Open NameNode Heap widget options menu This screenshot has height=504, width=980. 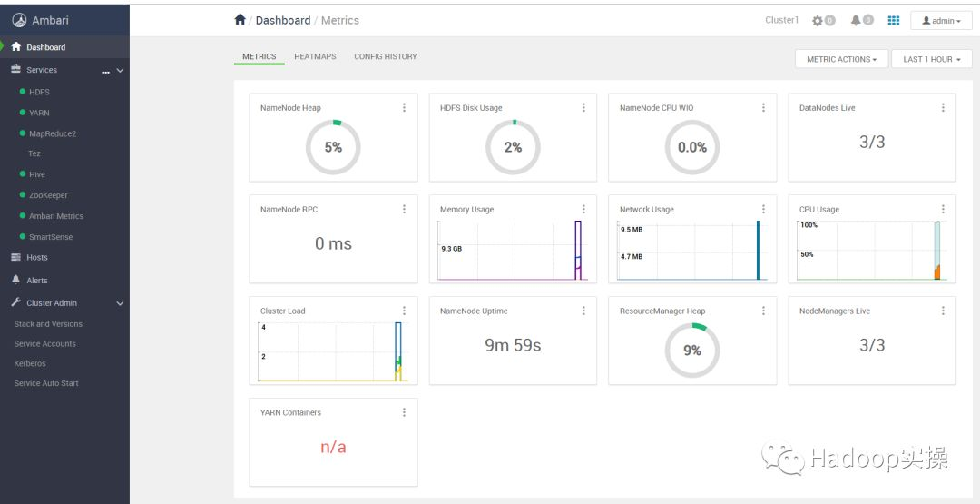[404, 107]
